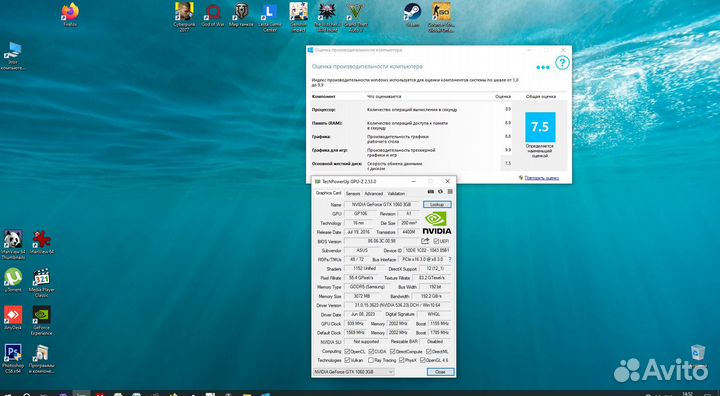
Task: Open the Lesta Game Center shortcut
Action: pyautogui.click(x=270, y=17)
